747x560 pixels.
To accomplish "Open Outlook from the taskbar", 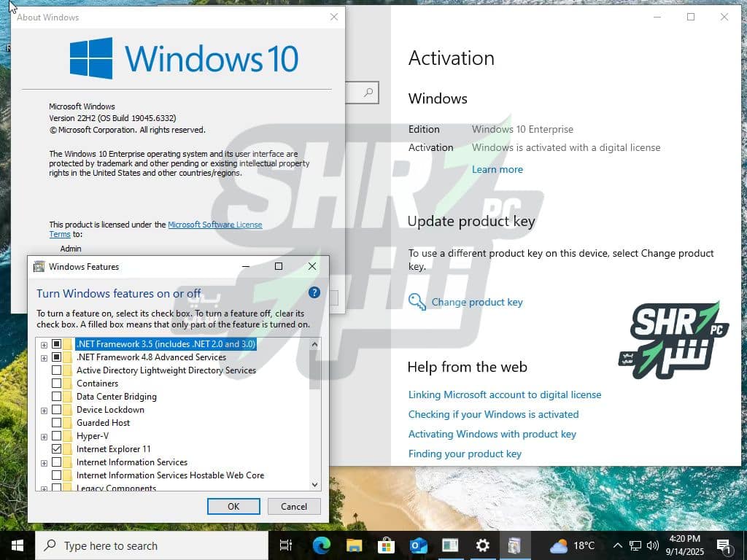I will 419,545.
